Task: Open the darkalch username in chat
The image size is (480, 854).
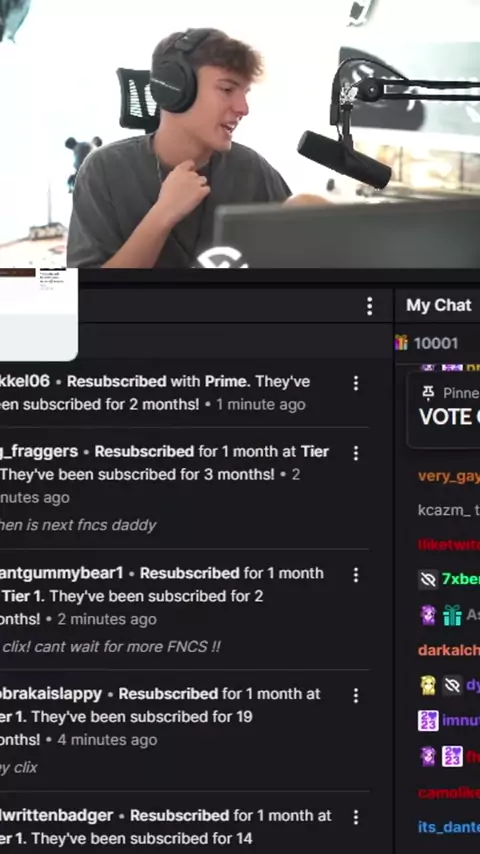Action: (449, 650)
